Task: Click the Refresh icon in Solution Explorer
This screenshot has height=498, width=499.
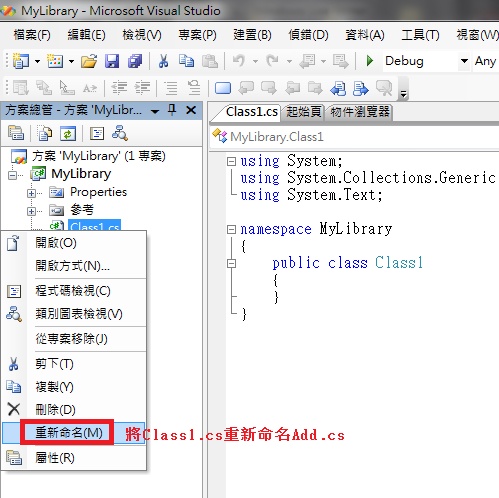Action: click(x=68, y=133)
